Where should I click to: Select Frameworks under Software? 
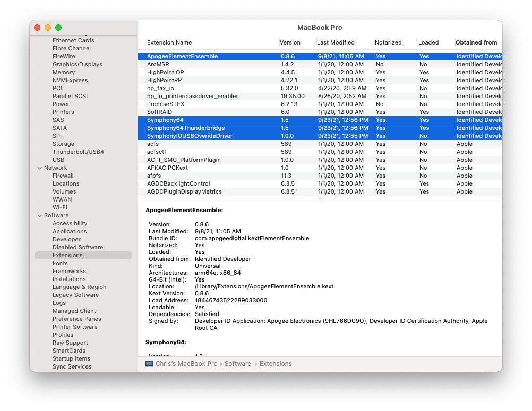tap(69, 272)
